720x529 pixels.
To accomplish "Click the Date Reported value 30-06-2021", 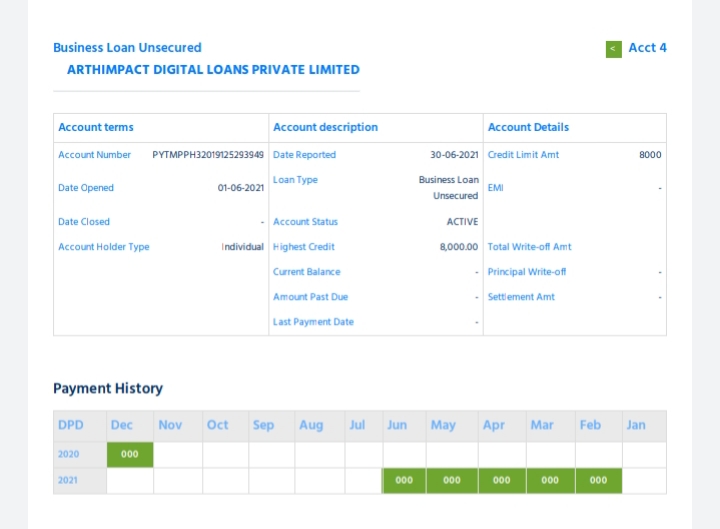I will pyautogui.click(x=454, y=155).
